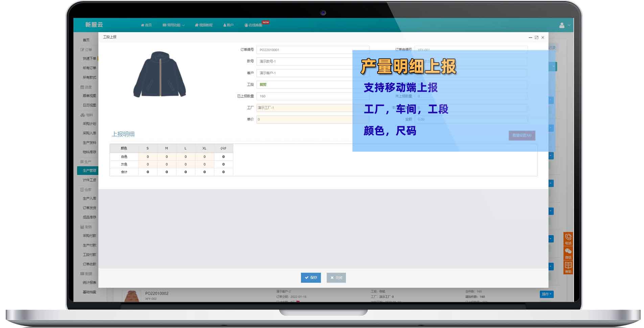Viewport: 644px width, 328px height.
Task: Select the 工厂 field showing 演示工厂-1
Action: 304,108
